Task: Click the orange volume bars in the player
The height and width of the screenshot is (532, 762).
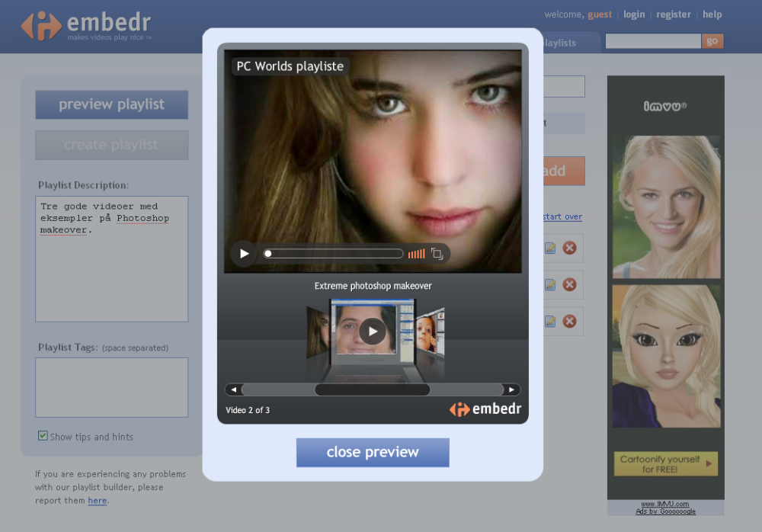Action: coord(416,254)
